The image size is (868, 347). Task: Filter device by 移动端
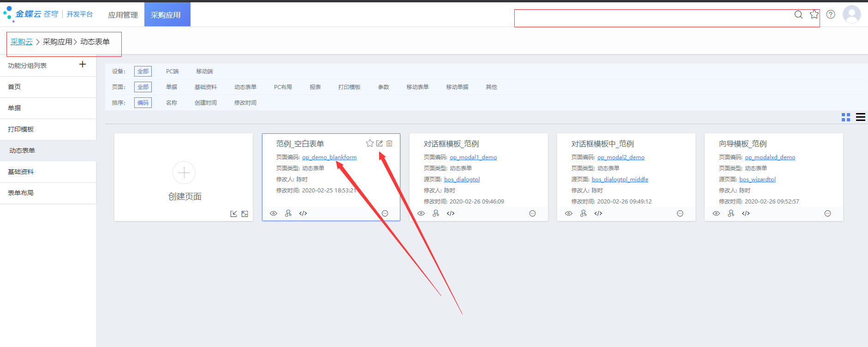pyautogui.click(x=204, y=72)
